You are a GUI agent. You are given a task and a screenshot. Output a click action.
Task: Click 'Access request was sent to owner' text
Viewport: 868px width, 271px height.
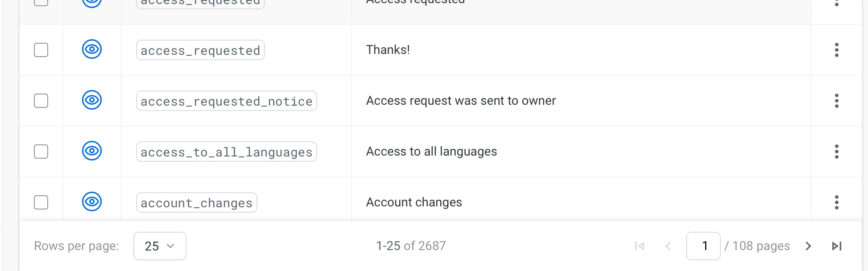point(461,101)
